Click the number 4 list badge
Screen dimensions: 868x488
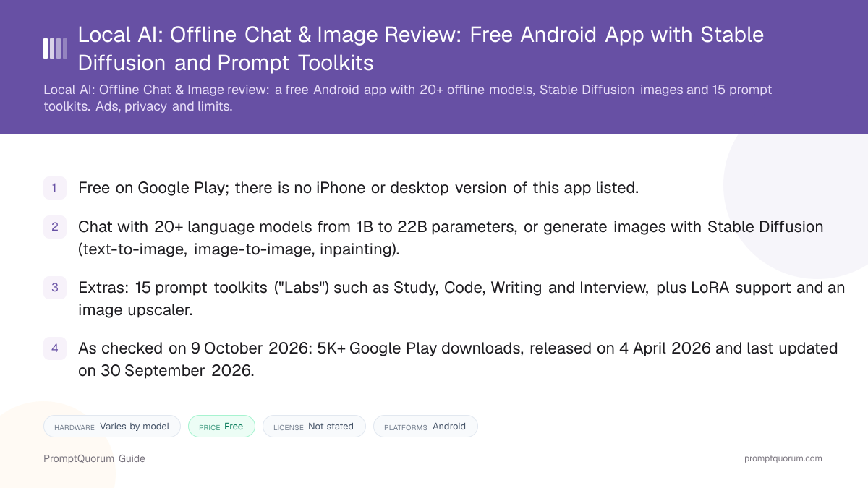click(x=55, y=348)
